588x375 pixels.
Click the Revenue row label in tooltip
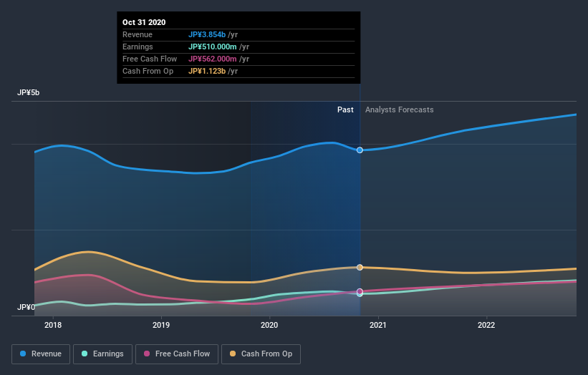(x=138, y=34)
